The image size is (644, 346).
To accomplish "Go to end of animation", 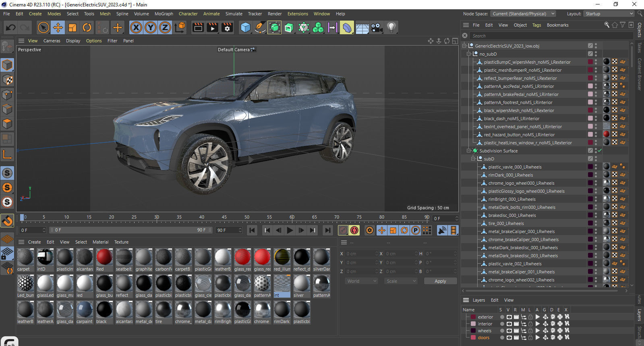I will (328, 230).
